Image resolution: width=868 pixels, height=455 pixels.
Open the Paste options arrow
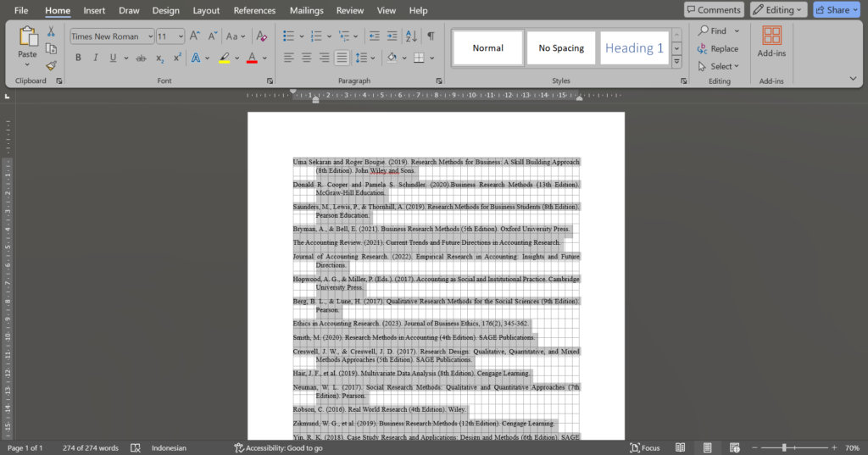pos(27,64)
